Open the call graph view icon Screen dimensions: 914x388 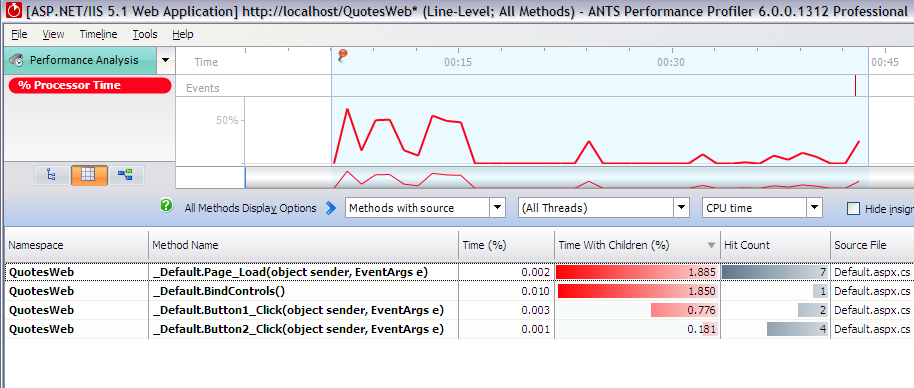point(126,175)
